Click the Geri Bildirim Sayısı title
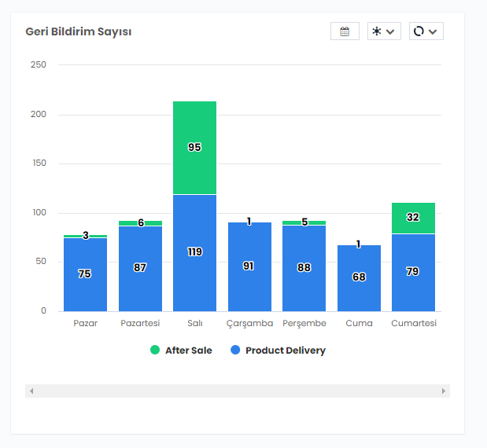This screenshot has width=487, height=448. pyautogui.click(x=79, y=31)
